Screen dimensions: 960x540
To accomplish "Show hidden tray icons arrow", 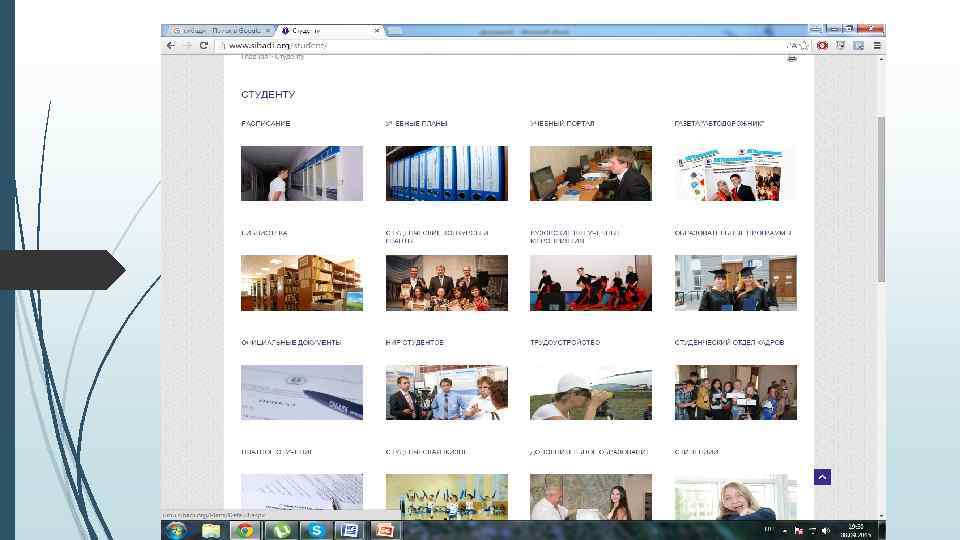I will (x=785, y=531).
